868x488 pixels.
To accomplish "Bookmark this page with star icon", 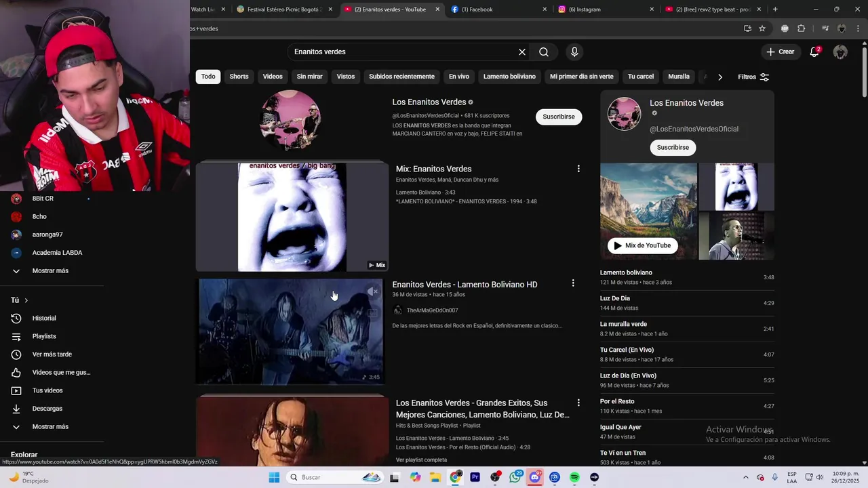I will coord(762,28).
